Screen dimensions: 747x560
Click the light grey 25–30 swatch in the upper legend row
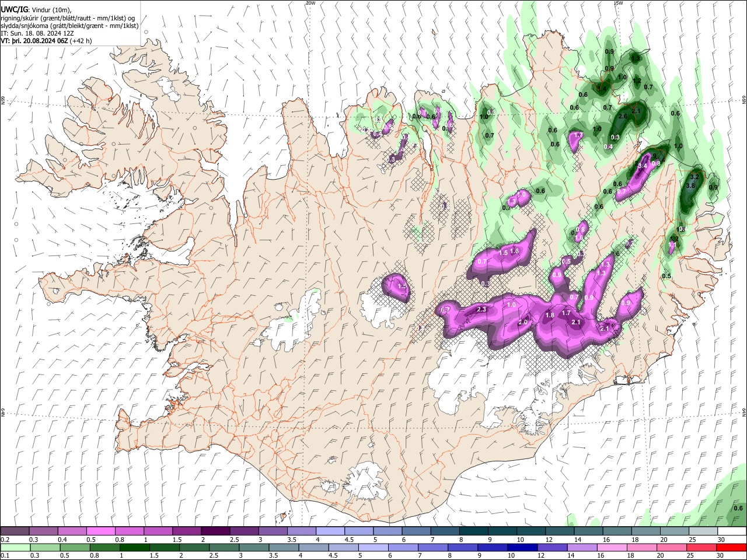click(x=702, y=531)
